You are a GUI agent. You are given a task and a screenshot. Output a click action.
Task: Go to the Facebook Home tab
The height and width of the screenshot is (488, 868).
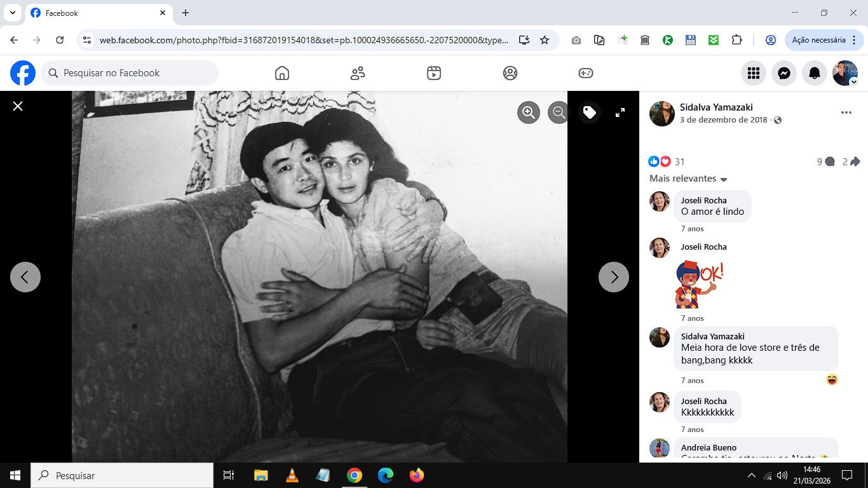click(282, 73)
